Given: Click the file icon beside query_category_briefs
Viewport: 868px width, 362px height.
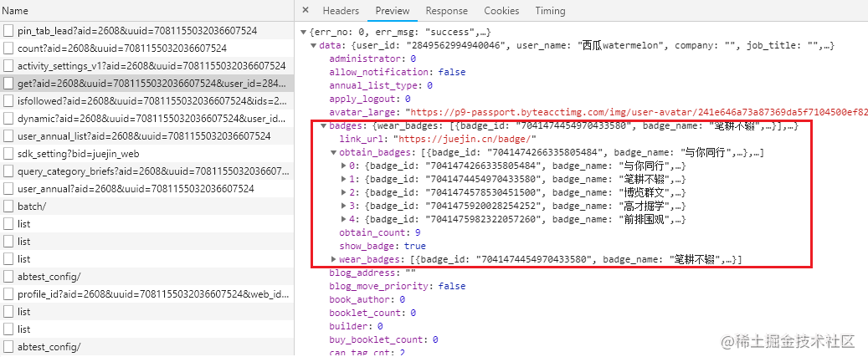Looking at the screenshot, I should (8, 171).
